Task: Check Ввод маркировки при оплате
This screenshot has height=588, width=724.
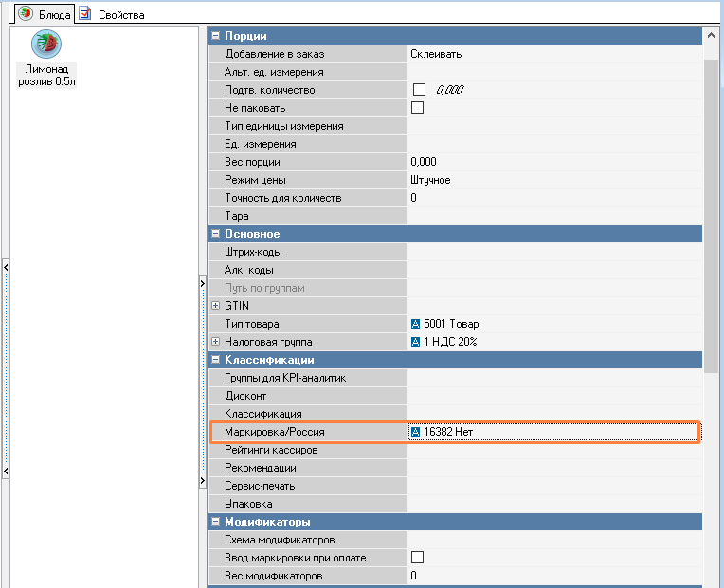Action: [418, 558]
